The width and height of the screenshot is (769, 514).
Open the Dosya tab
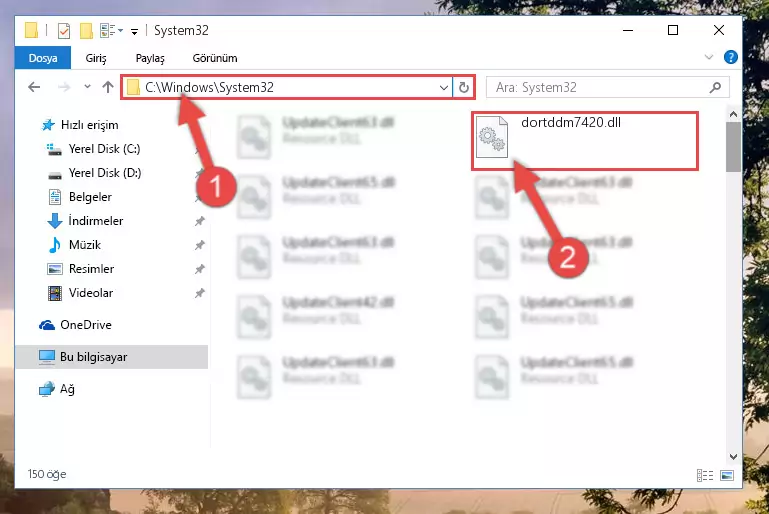pyautogui.click(x=43, y=58)
